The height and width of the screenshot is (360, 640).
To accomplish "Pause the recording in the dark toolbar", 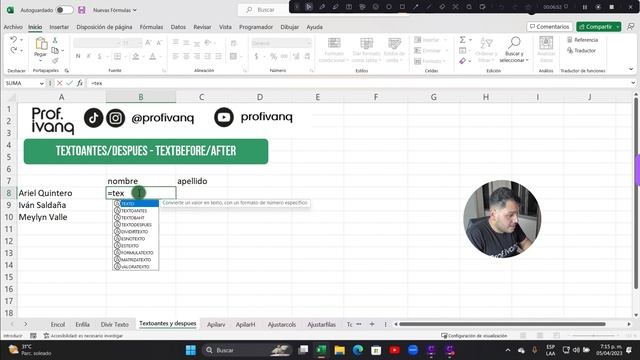I will pos(584,7).
